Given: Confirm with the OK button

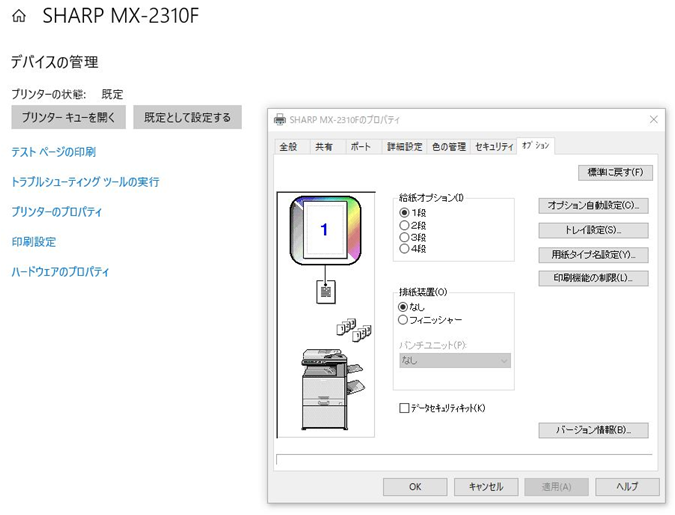Looking at the screenshot, I should click(415, 487).
